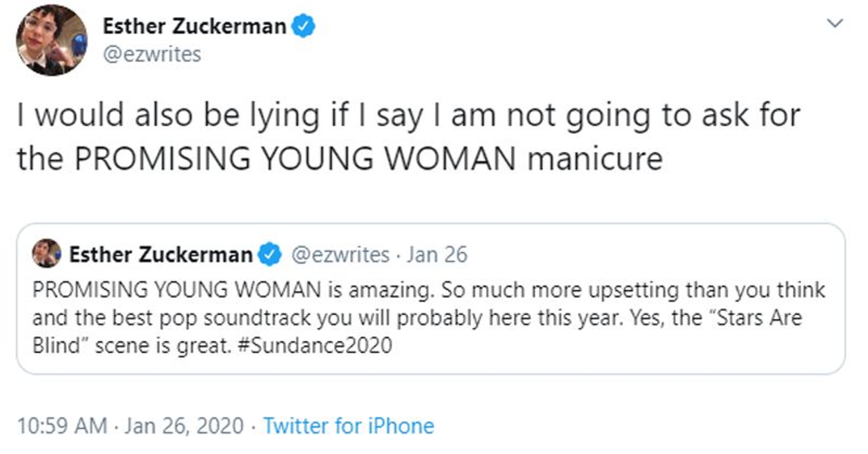Click the small avatar in the quoted tweet
Screen dimensions: 868x454
point(47,253)
